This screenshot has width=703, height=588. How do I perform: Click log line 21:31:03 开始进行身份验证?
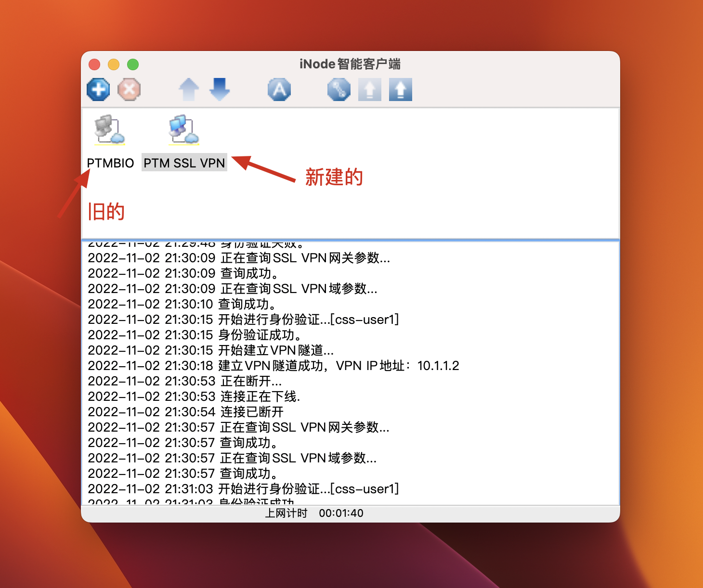243,489
